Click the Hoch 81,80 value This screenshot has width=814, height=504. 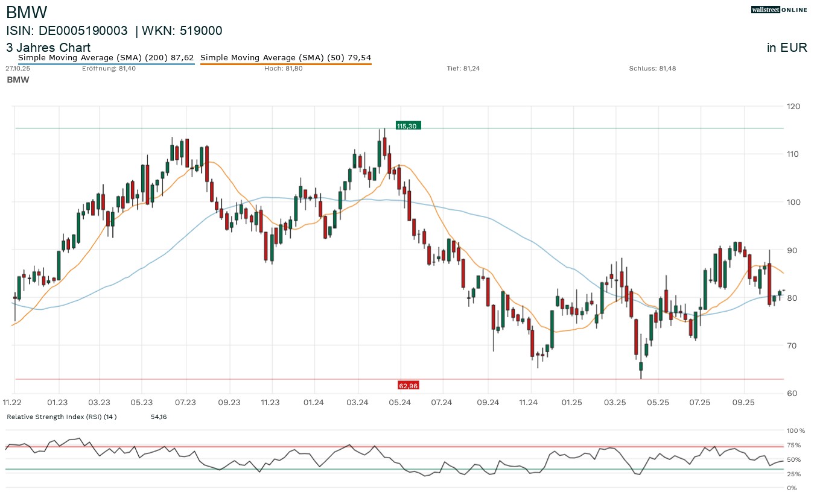click(283, 69)
